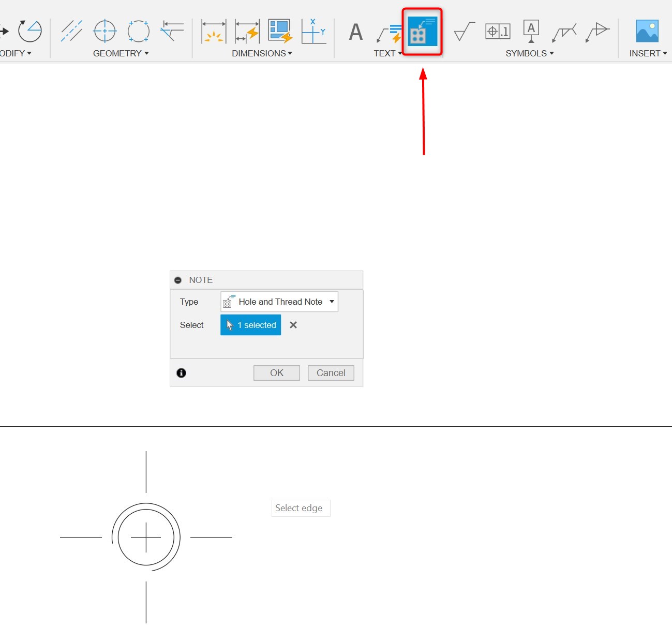Open the Surface Texture symbol tool
Screen dimensions: 672x642
tap(463, 31)
